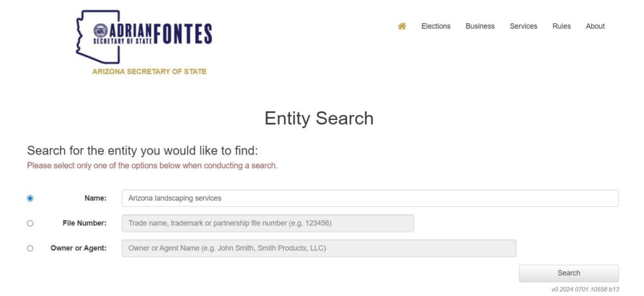Open the Rules menu
The width and height of the screenshot is (644, 296).
(562, 26)
